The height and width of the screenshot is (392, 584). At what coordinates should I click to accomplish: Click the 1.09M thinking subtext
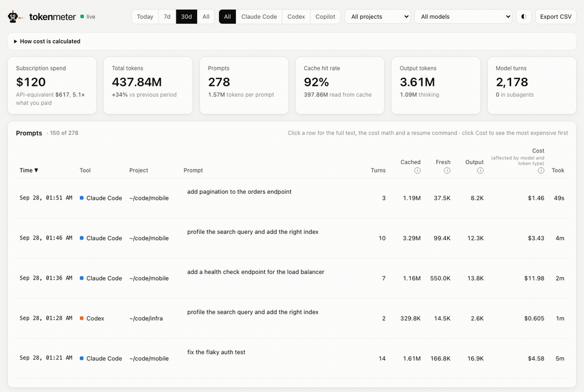point(419,95)
